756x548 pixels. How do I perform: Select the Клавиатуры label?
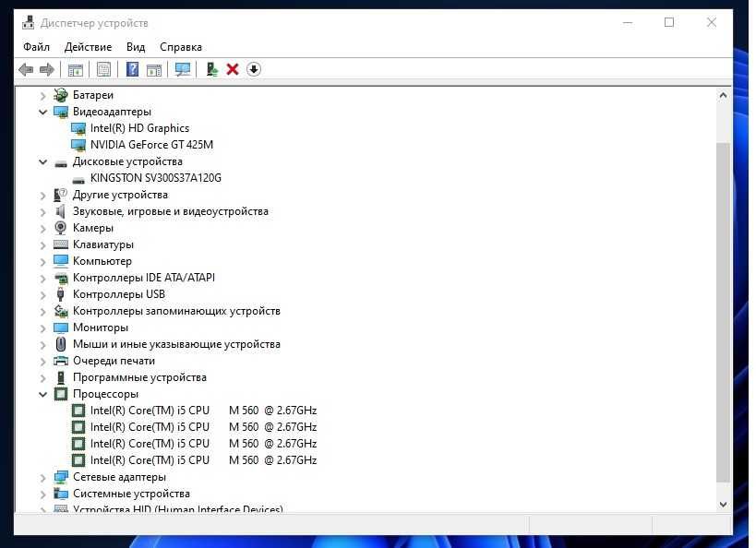(103, 244)
